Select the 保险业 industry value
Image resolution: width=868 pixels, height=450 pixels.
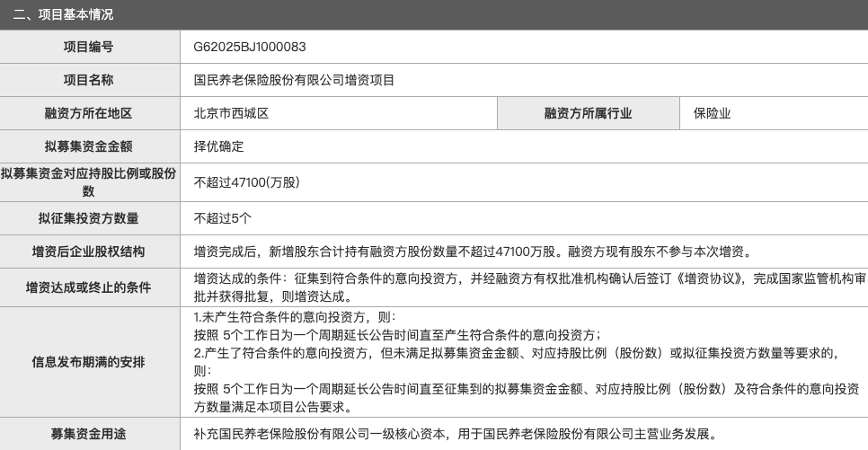click(712, 113)
